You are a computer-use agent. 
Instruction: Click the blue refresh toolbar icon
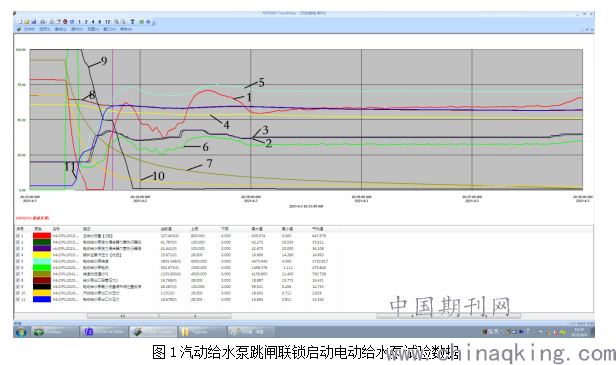72,22
